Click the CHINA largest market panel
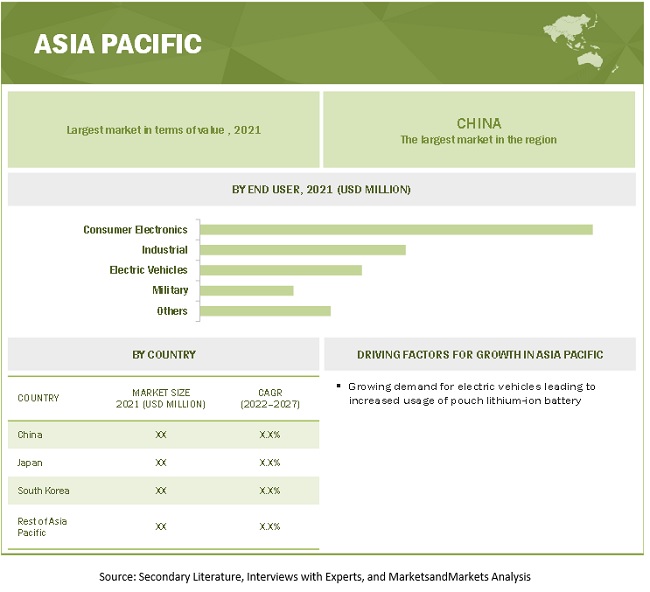Image resolution: width=650 pixels, height=592 pixels. (x=478, y=130)
